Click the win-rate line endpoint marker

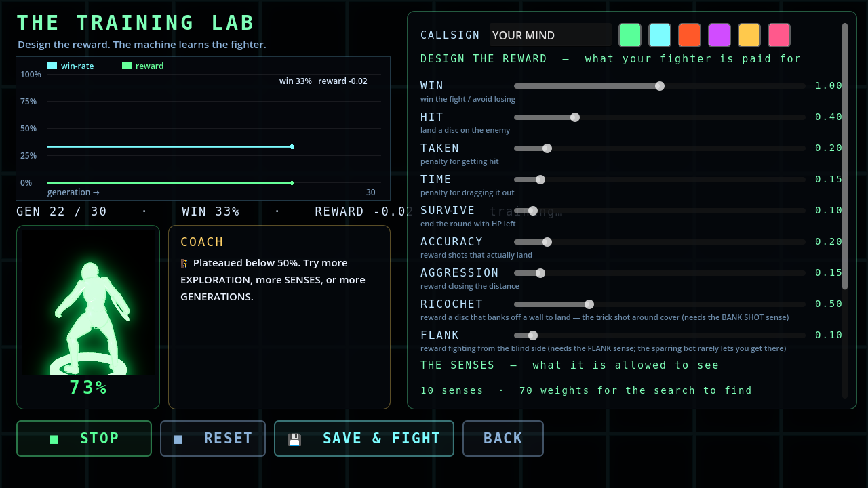(292, 147)
